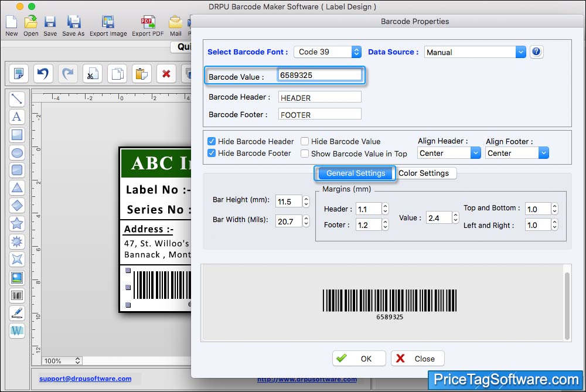Viewport: 586px width, 392px height.
Task: Open the 100% zoom level selector
Action: pos(62,360)
